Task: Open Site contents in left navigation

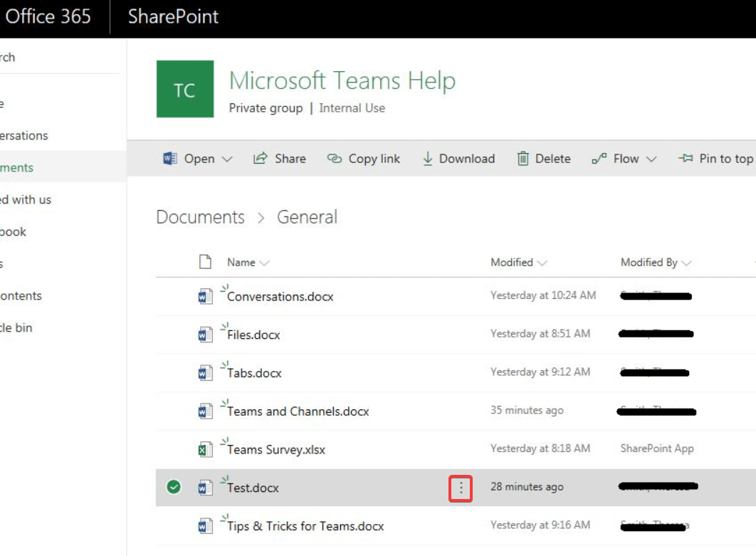Action: tap(21, 295)
